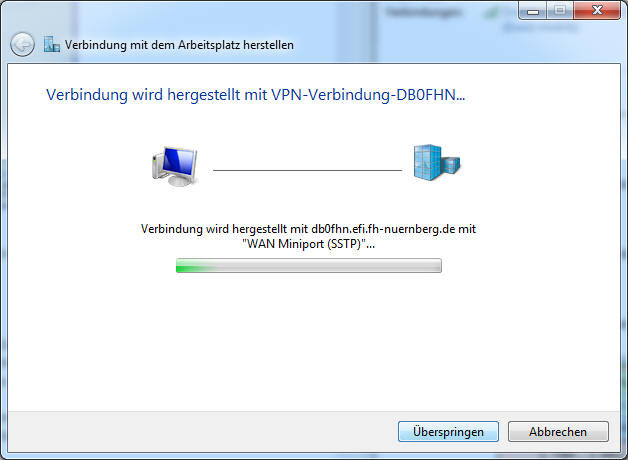Click the title text Verbindung mit dem Arbeitsplatz herstellen
Screen dimensions: 628x460
point(179,45)
